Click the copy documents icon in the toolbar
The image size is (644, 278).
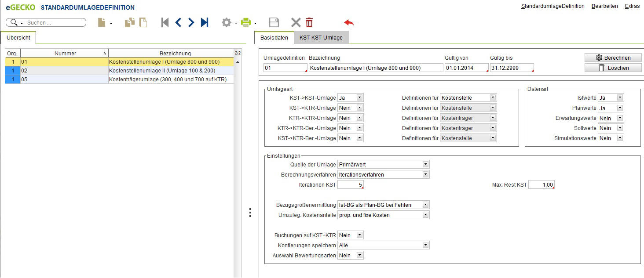coord(129,22)
